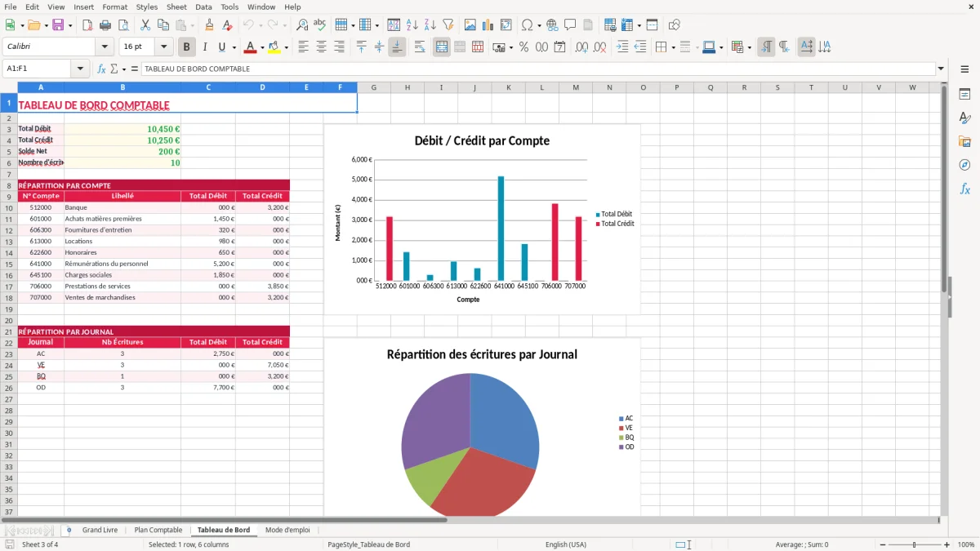Insert an image
Image resolution: width=980 pixels, height=551 pixels.
tap(470, 25)
